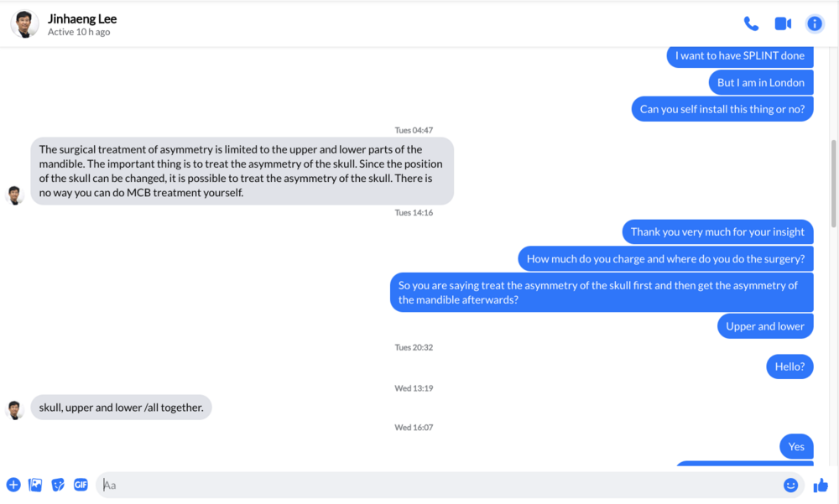Start a video call using camera icon
The width and height of the screenshot is (839, 504).
[783, 23]
